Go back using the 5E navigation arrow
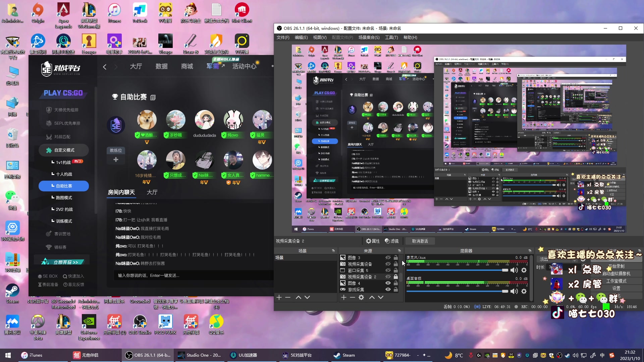The image size is (644, 362). click(x=105, y=67)
